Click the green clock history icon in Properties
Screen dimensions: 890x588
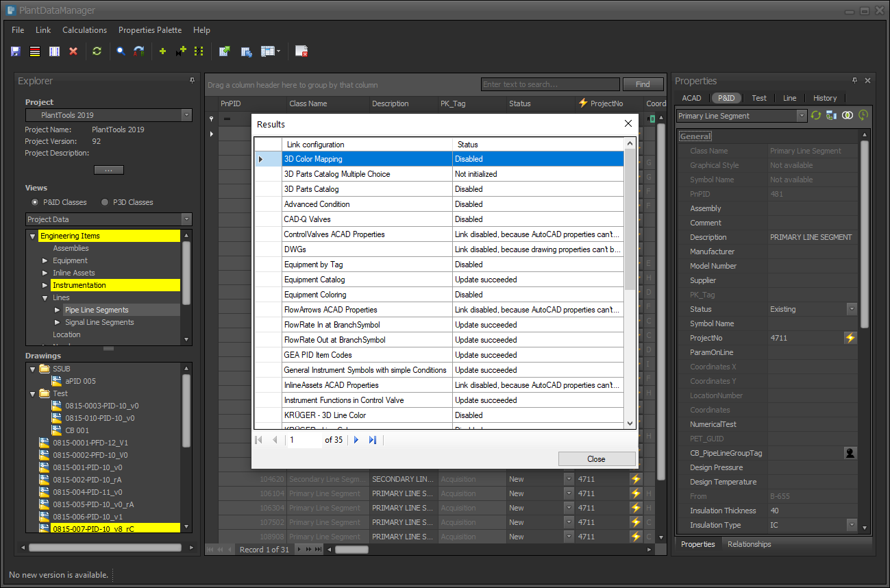pyautogui.click(x=863, y=116)
